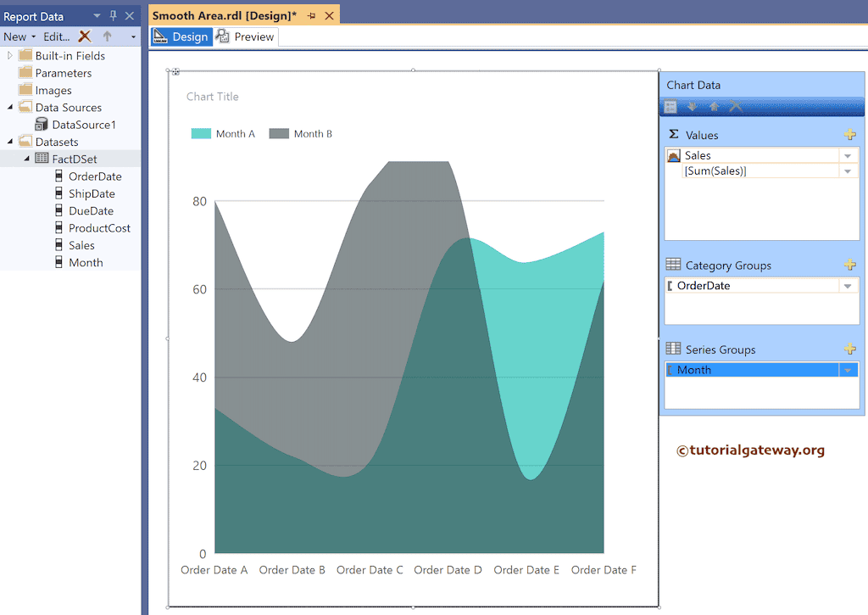Select the DueDate field
The image size is (868, 615).
[91, 210]
